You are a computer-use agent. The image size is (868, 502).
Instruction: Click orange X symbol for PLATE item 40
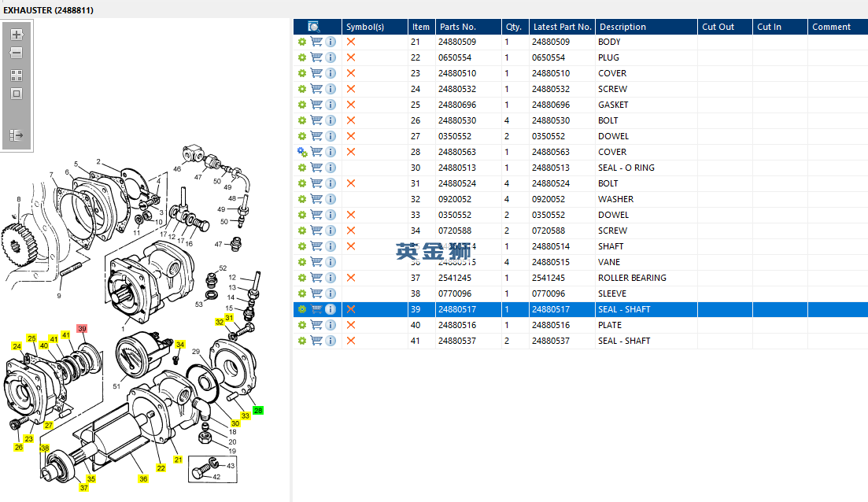pos(351,325)
